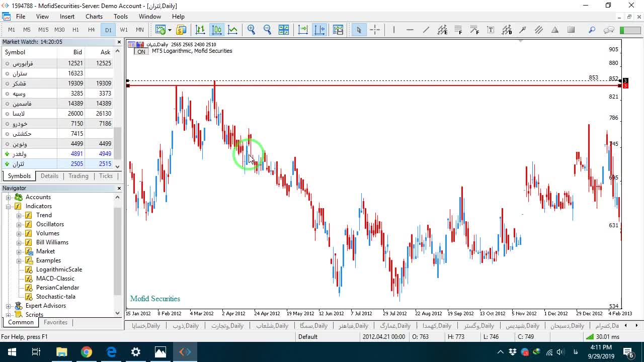This screenshot has width=644, height=362.
Task: Select the ولغدر row in Market Watch
Action: [x=58, y=154]
